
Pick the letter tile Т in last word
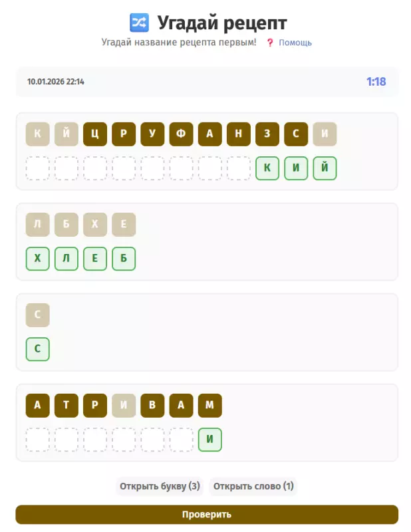[67, 406]
